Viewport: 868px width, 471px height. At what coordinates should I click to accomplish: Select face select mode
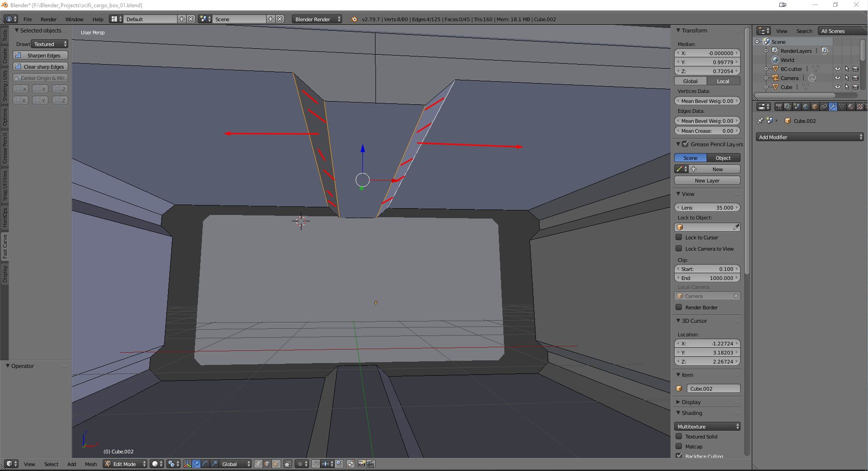[x=276, y=464]
